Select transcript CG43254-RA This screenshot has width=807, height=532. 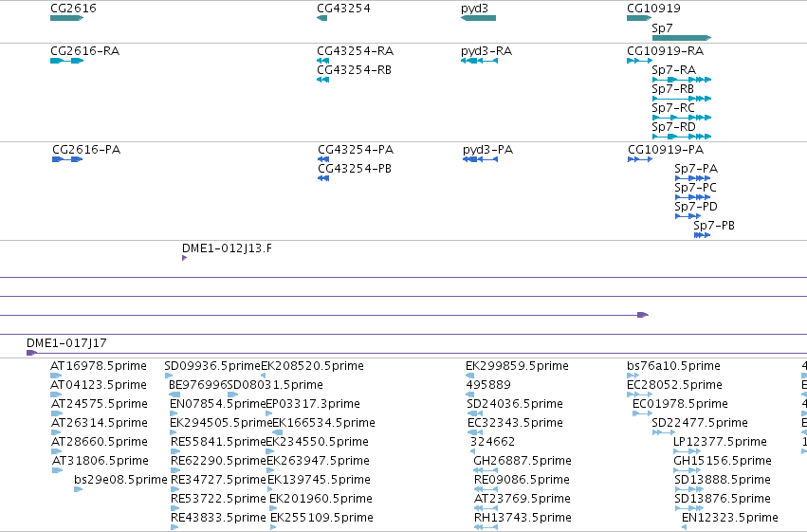(322, 61)
